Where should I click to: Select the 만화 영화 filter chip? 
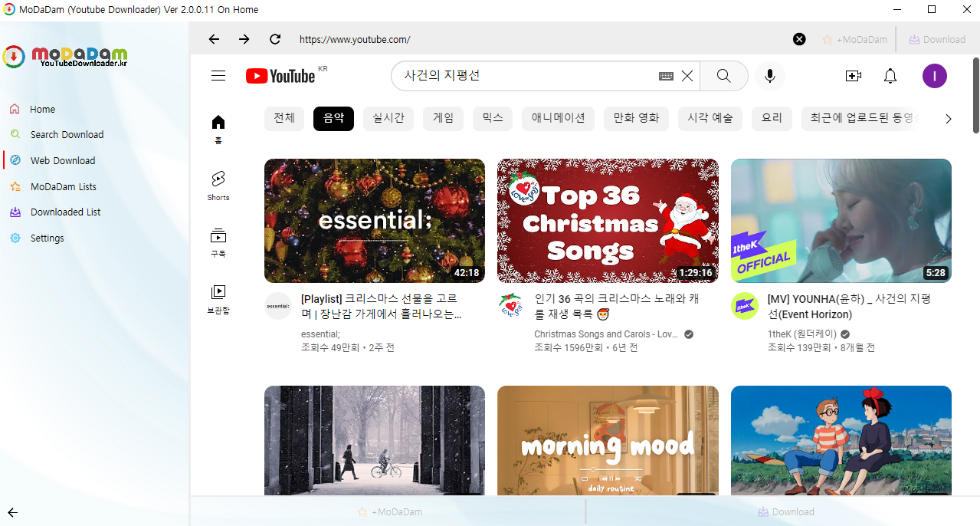point(636,119)
